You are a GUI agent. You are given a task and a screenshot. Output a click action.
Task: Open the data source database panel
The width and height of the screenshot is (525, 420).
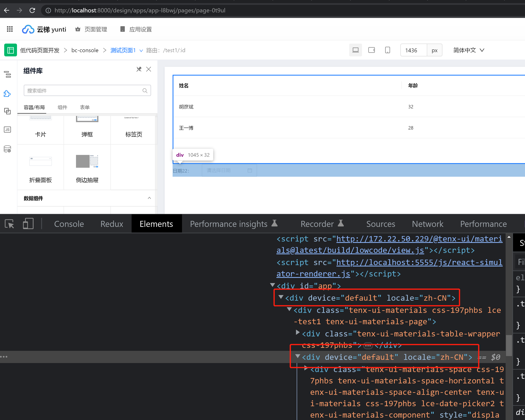point(8,149)
